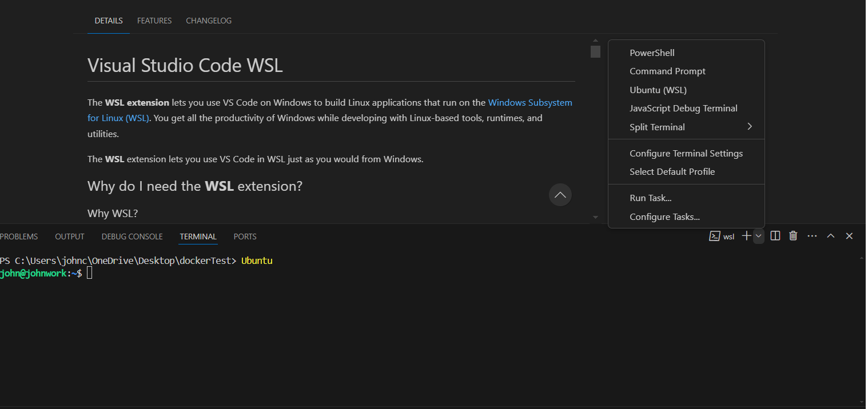868x409 pixels.
Task: Switch to the FEATURES tab
Action: pos(154,21)
